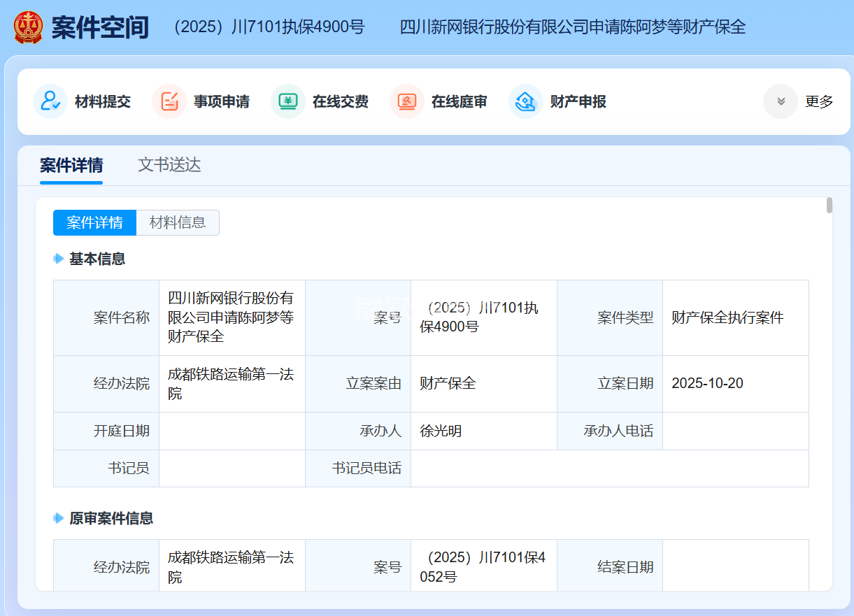854x616 pixels.
Task: Click the 更多 text label
Action: coord(819,101)
